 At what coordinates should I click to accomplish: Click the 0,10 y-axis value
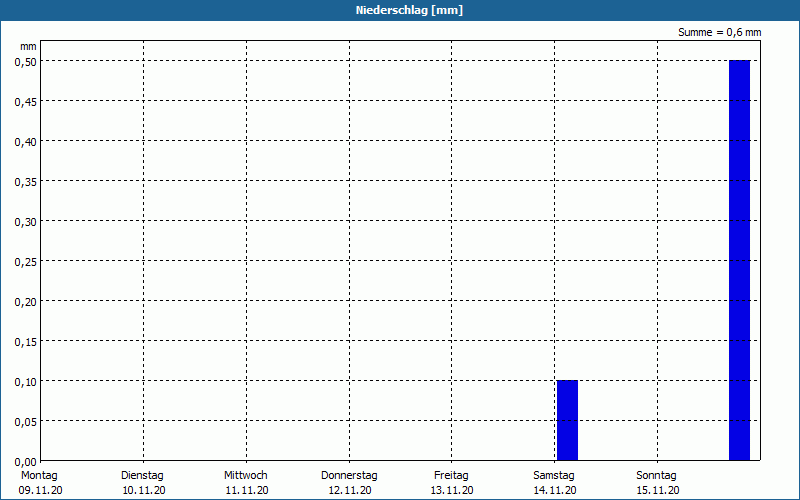click(26, 383)
